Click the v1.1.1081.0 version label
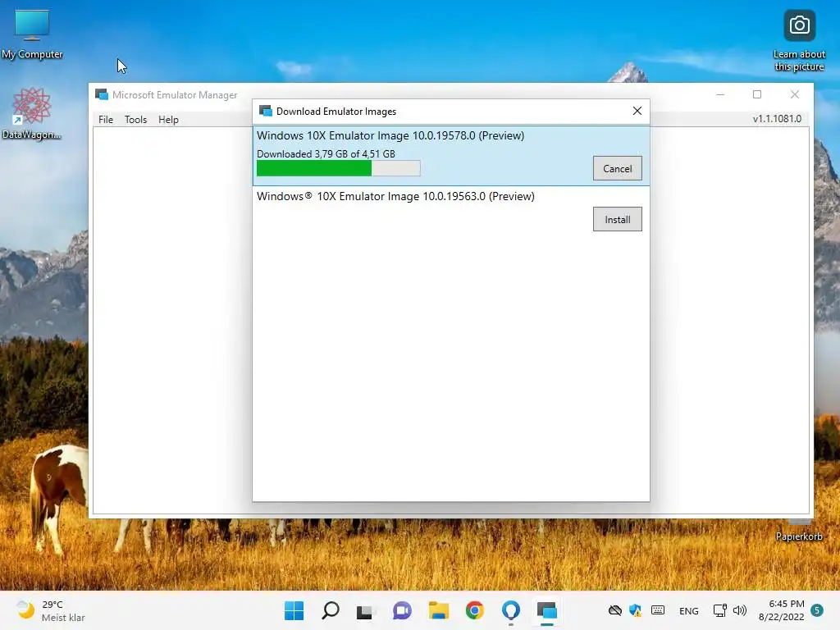The height and width of the screenshot is (630, 840). pos(777,119)
